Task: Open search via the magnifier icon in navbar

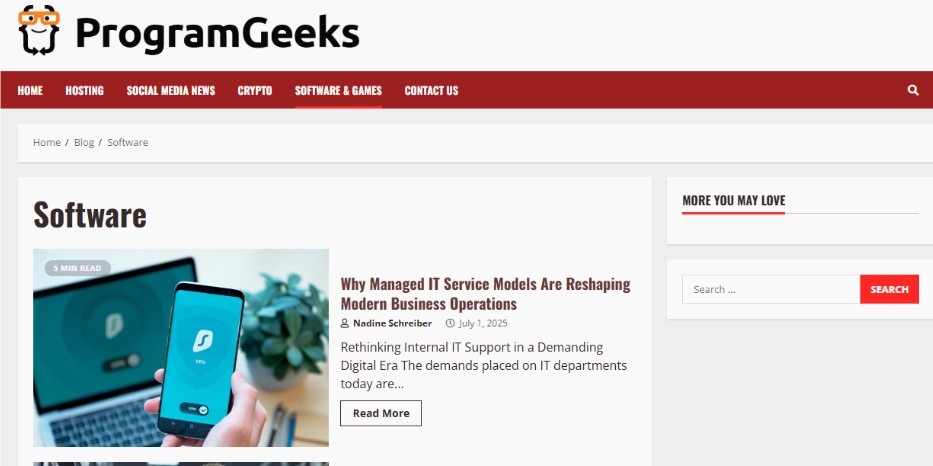Action: [x=913, y=90]
